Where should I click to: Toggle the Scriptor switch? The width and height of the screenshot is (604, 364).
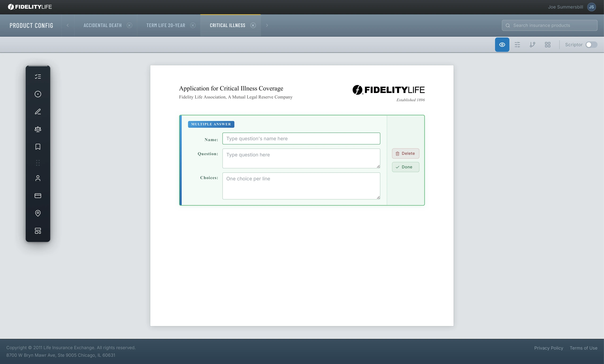pyautogui.click(x=591, y=45)
